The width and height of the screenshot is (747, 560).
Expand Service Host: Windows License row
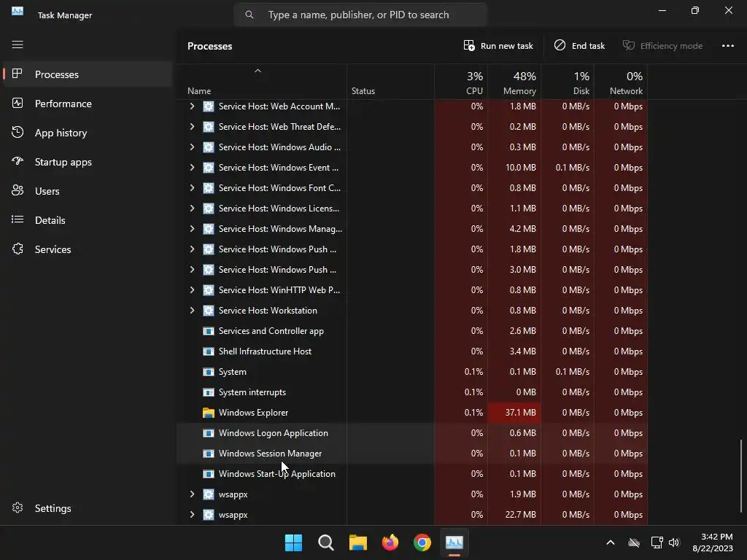[x=192, y=208]
